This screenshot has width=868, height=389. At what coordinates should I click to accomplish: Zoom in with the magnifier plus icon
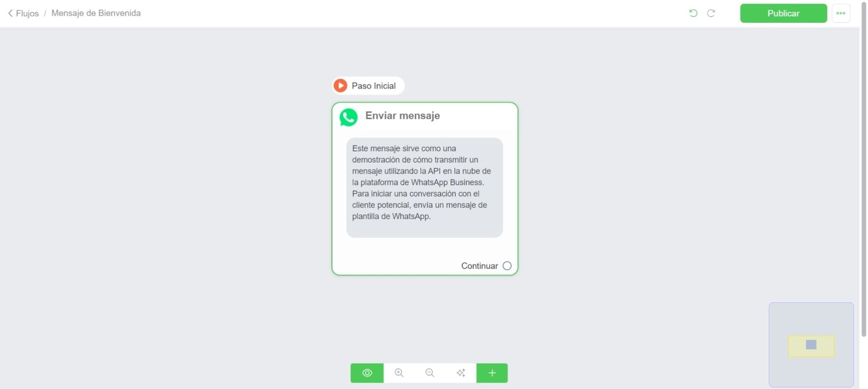click(399, 373)
